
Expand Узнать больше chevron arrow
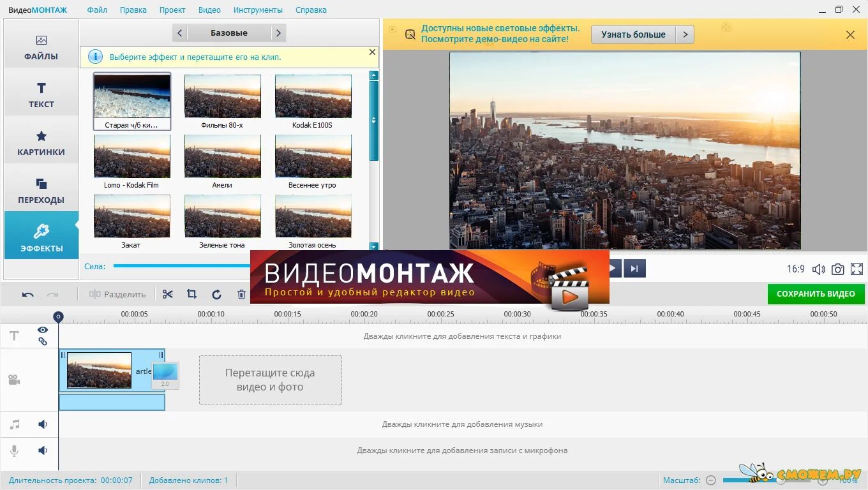pos(685,34)
